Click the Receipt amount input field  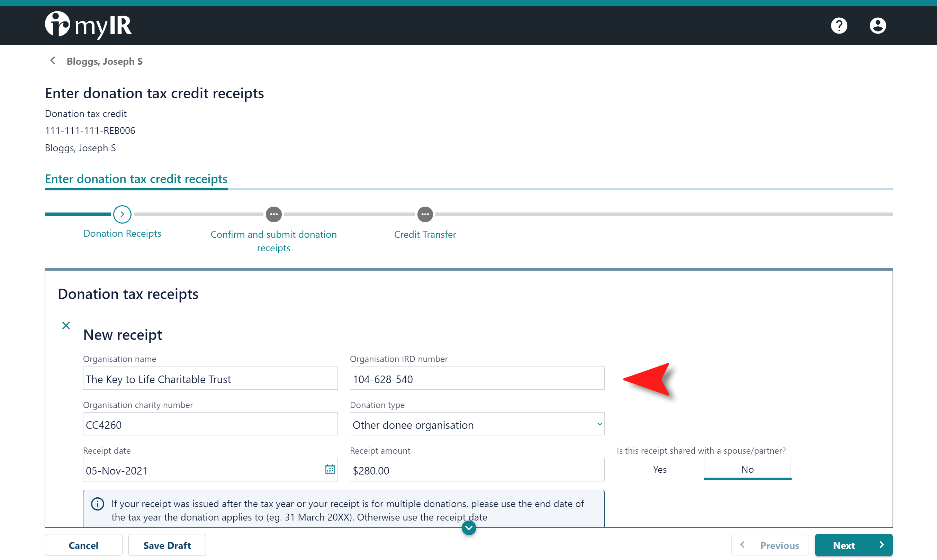(477, 470)
